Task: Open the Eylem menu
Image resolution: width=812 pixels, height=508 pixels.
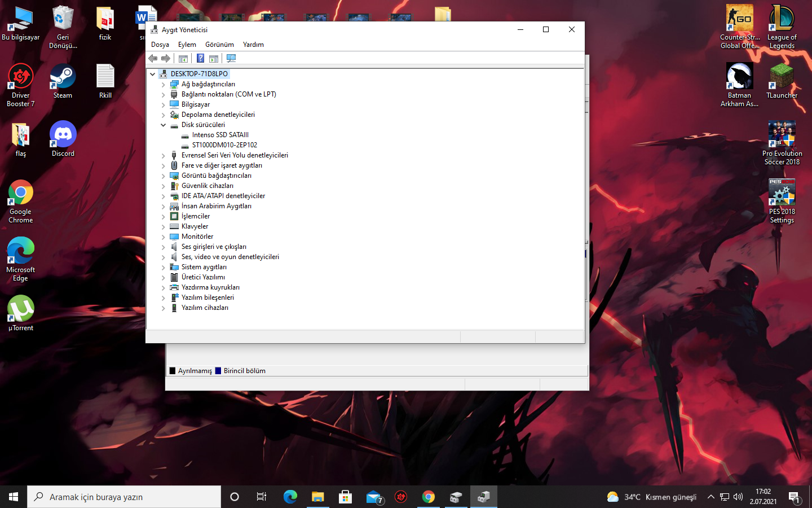Action: click(187, 45)
